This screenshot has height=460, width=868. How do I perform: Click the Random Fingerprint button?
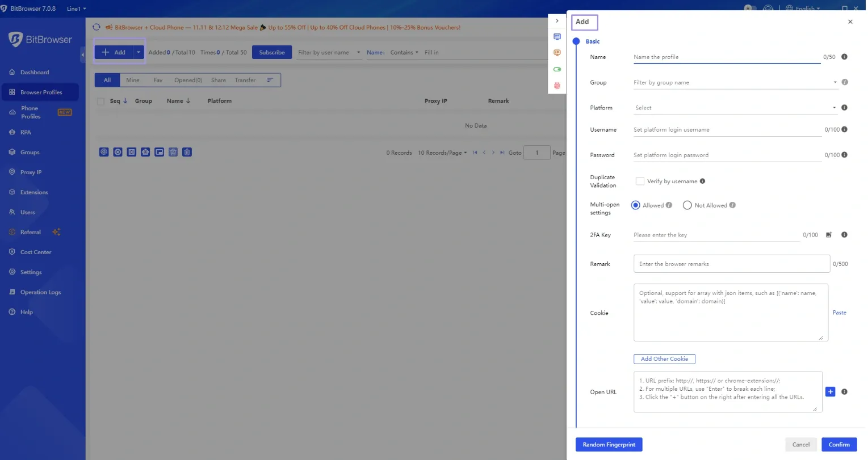click(x=609, y=444)
